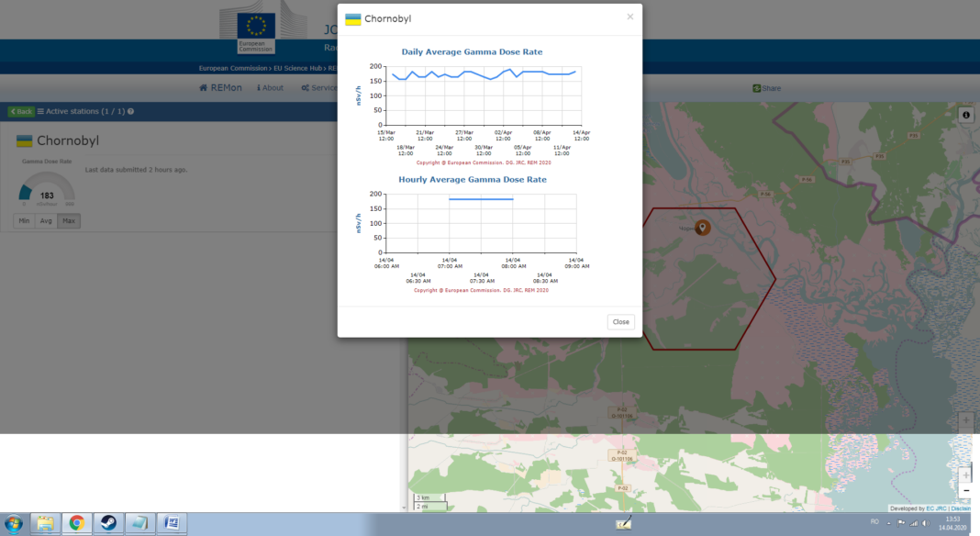Click the volume icon in system tray
Viewport: 980px width, 536px height.
pos(926,523)
